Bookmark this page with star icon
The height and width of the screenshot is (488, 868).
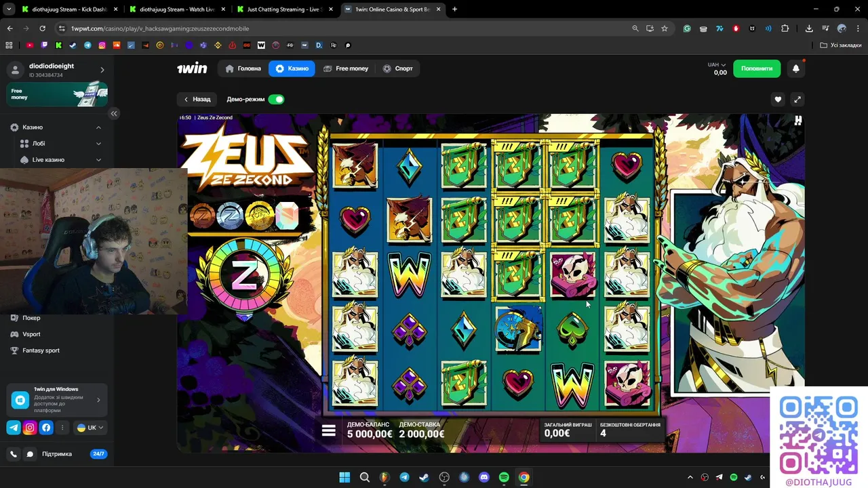665,28
